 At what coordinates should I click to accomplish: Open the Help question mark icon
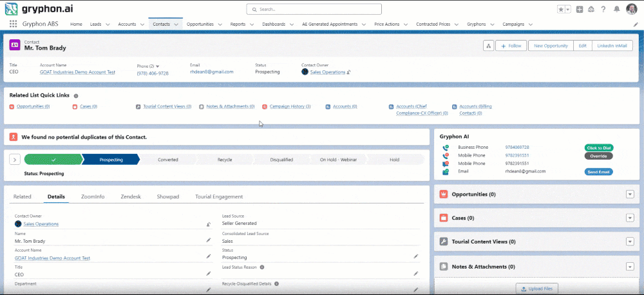click(603, 10)
